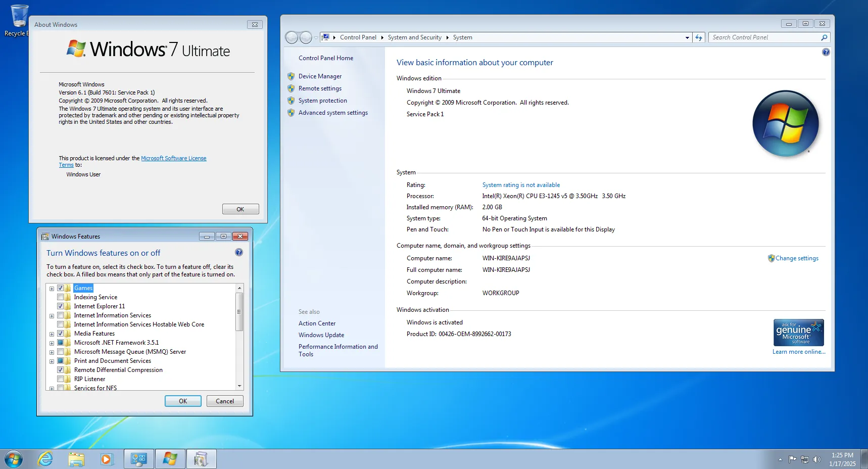Open help icon in System window
Screen dimensions: 868x469
point(826,52)
